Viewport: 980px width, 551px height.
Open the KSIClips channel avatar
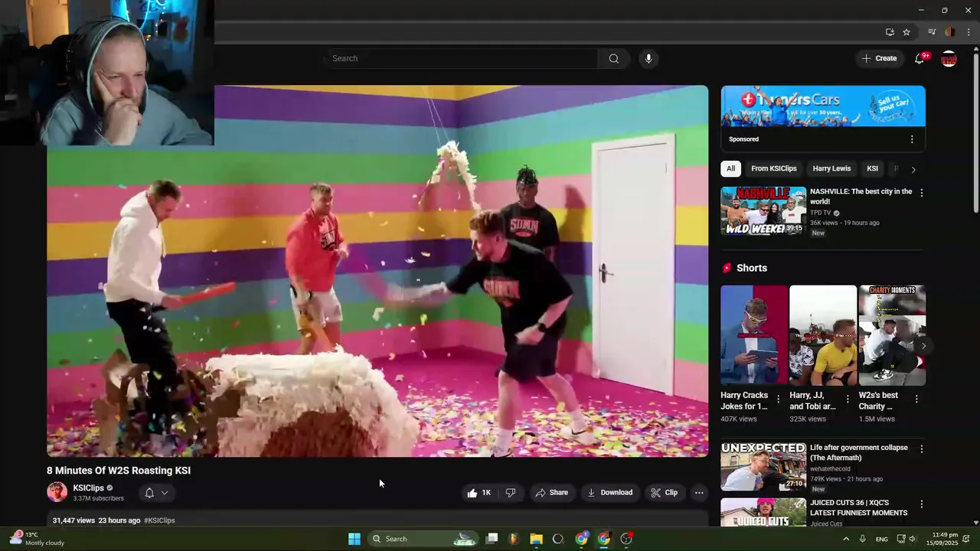coord(57,492)
